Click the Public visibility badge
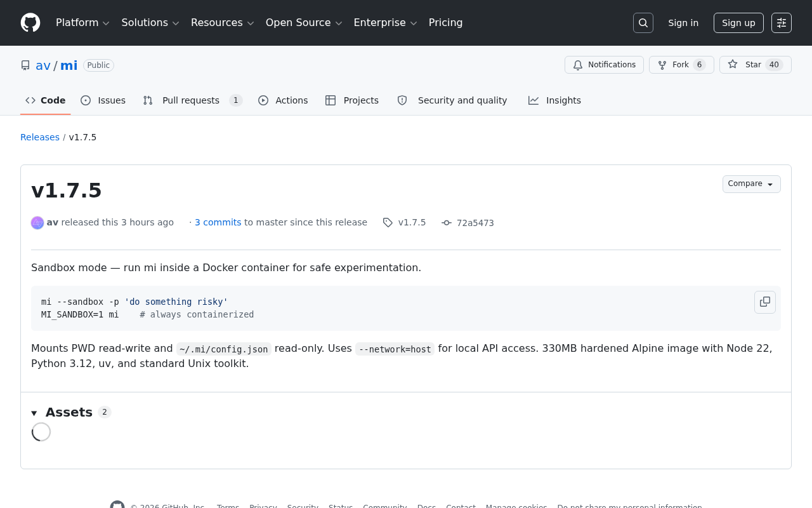This screenshot has width=812, height=508. pos(98,65)
